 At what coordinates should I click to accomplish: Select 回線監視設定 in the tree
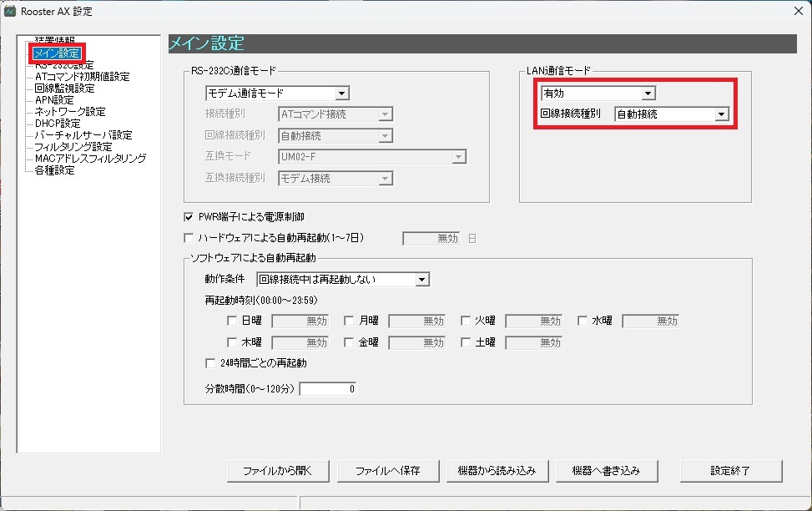tap(64, 89)
